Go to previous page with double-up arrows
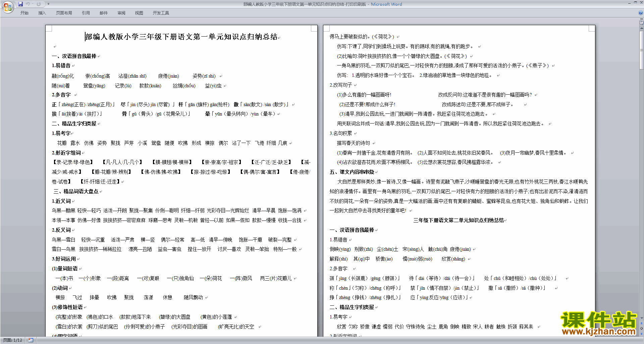 pyautogui.click(x=641, y=324)
